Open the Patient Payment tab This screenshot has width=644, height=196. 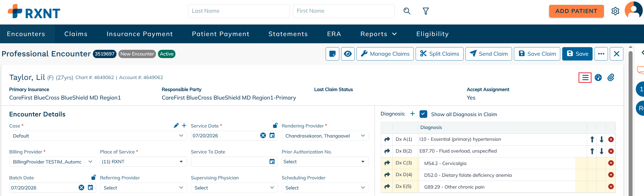[221, 34]
